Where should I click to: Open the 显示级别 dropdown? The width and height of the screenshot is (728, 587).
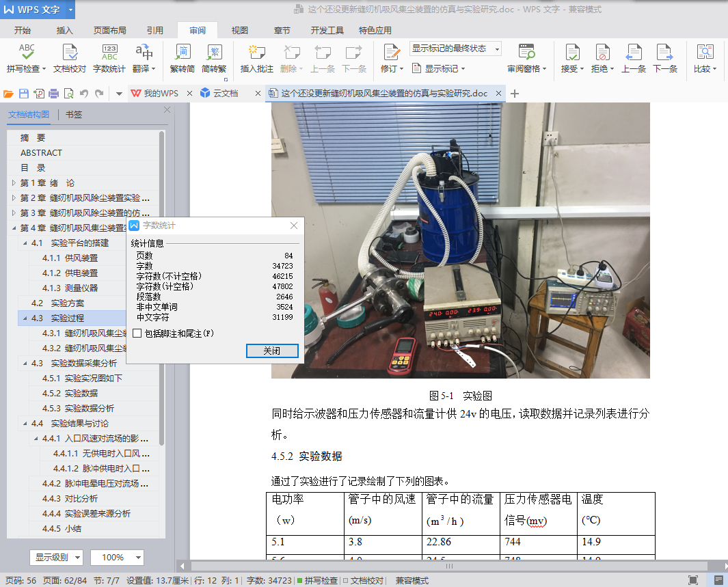56,558
